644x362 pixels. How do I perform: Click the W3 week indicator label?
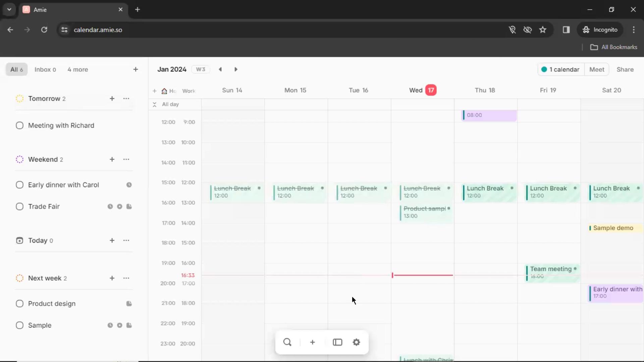coord(201,69)
